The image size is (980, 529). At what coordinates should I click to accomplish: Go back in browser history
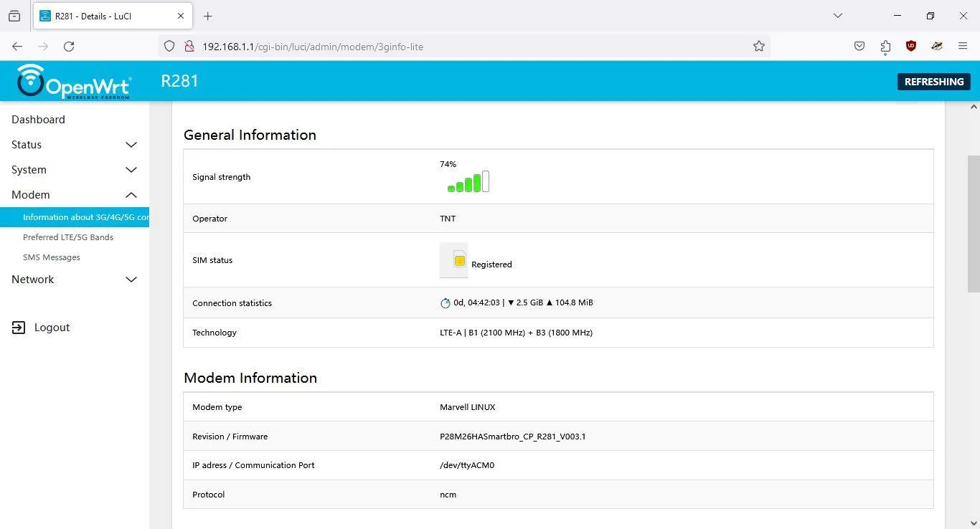pyautogui.click(x=17, y=46)
